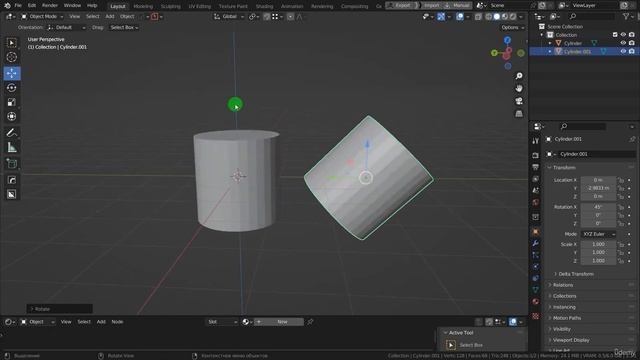Toggle render camera icon for Cylinder
The image size is (640, 360).
(x=631, y=43)
